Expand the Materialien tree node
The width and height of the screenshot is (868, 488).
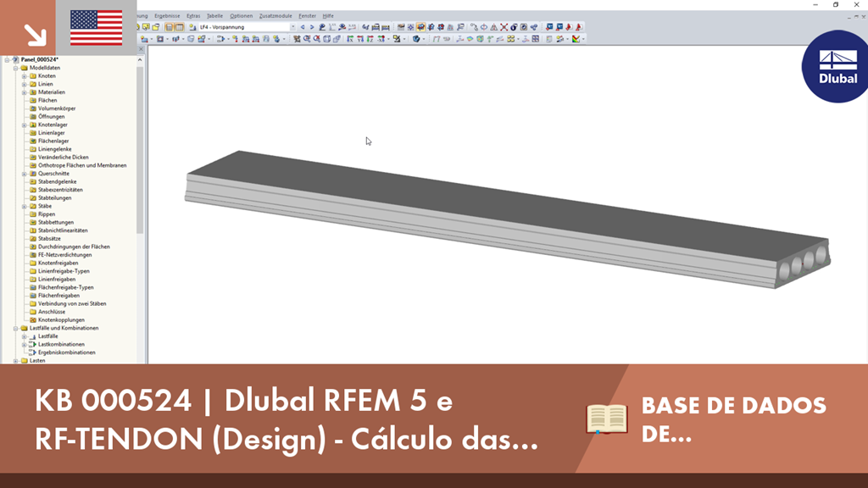point(25,92)
